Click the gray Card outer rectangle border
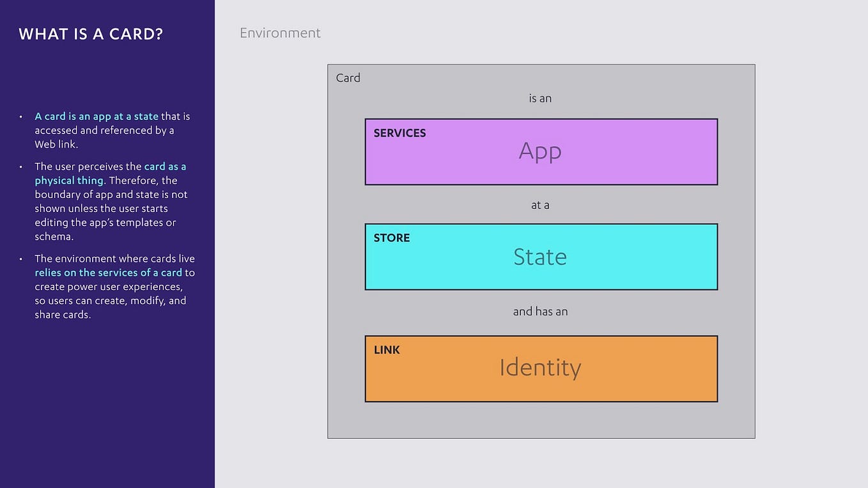868x488 pixels. 541,437
